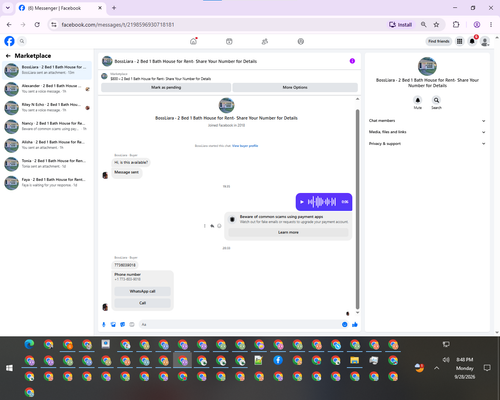
Task: Click the Facebook logo in the top bar
Action: click(x=9, y=41)
